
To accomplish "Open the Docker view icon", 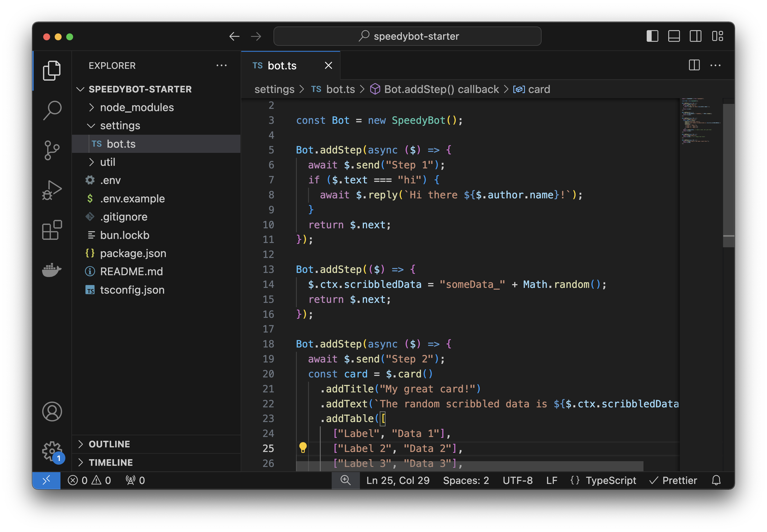I will (52, 270).
